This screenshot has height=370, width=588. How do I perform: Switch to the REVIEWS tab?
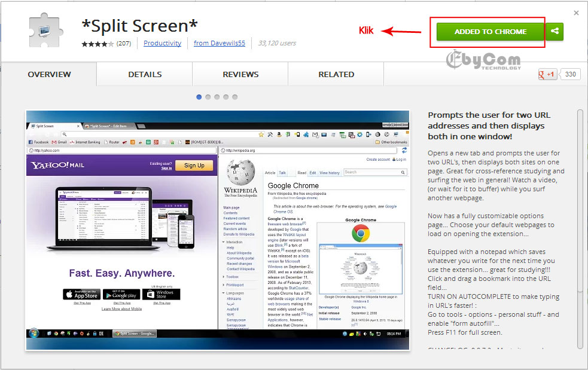pos(240,74)
